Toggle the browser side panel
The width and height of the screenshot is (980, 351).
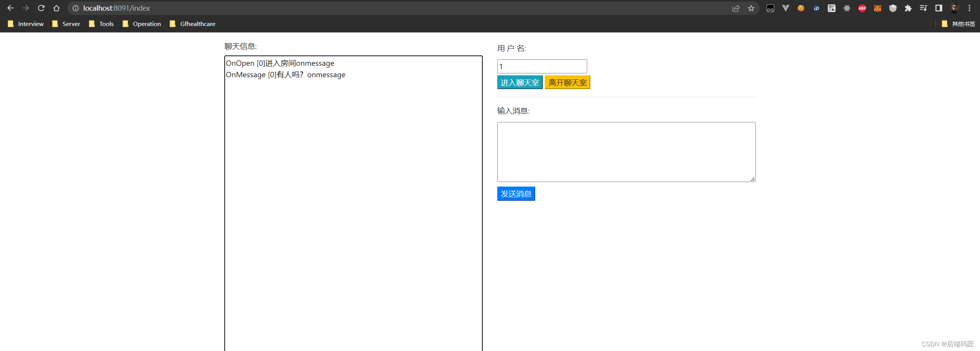click(939, 8)
